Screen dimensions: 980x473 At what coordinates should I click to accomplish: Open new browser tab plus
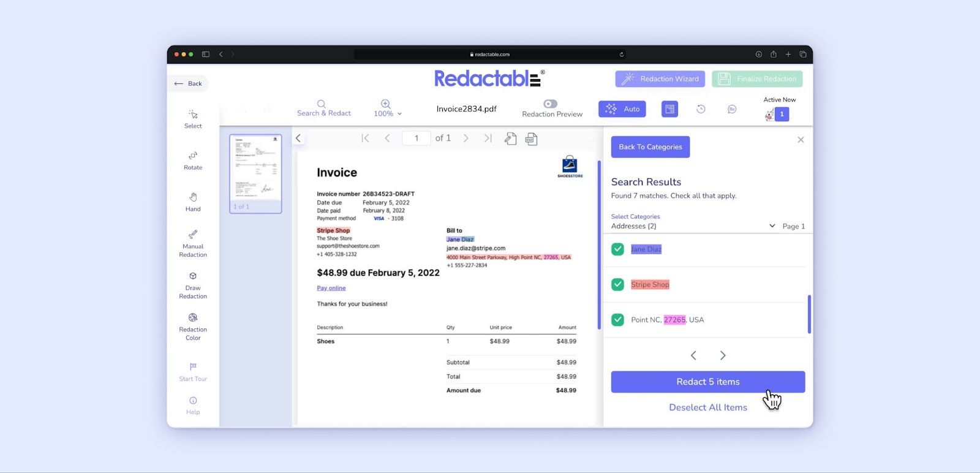(788, 55)
